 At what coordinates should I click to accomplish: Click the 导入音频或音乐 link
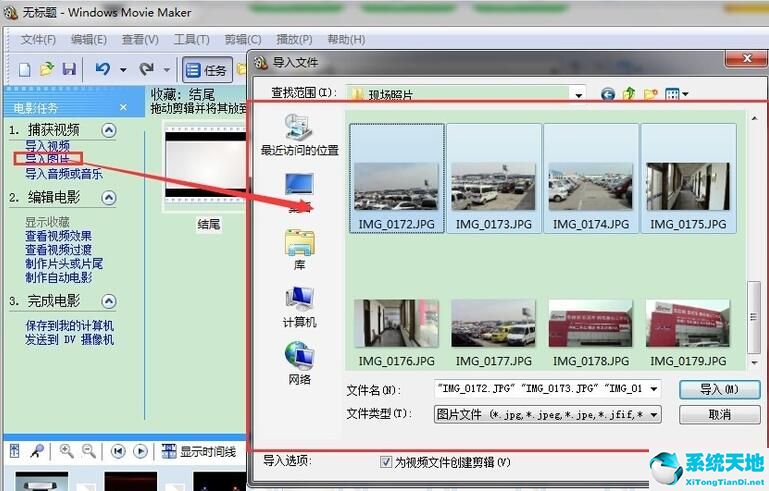[64, 173]
